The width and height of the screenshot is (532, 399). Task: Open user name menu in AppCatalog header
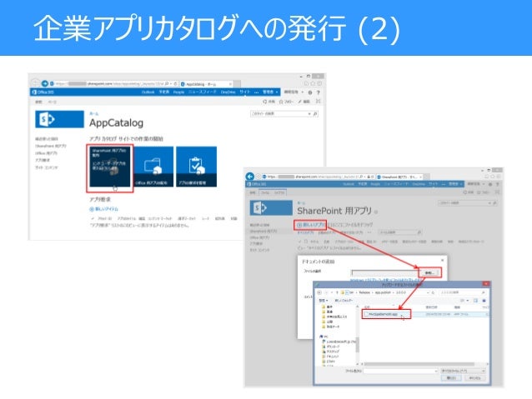pyautogui.click(x=294, y=92)
